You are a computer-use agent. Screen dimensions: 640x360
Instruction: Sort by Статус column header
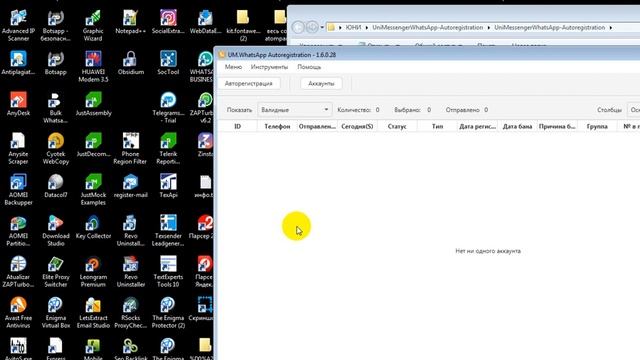tap(397, 127)
